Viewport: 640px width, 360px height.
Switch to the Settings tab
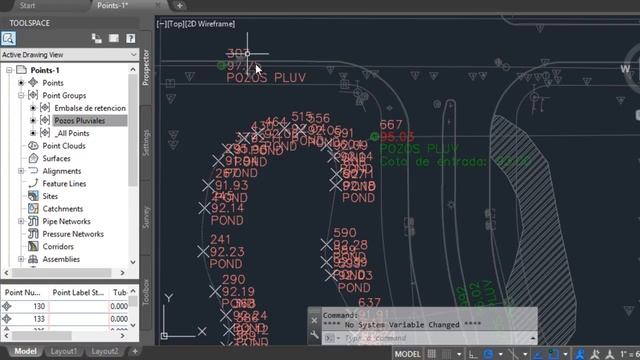146,143
